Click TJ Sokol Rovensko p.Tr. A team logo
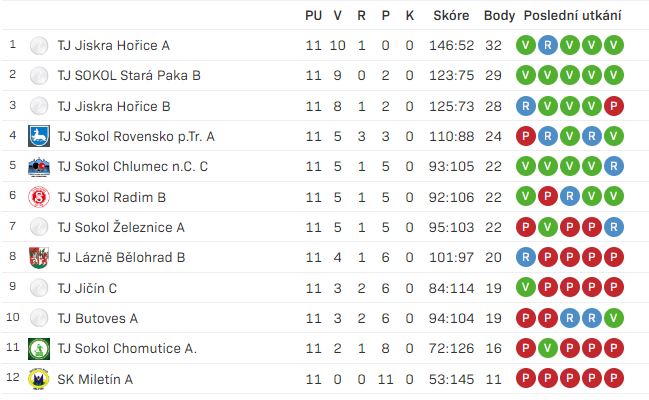The image size is (649, 400). click(x=39, y=136)
